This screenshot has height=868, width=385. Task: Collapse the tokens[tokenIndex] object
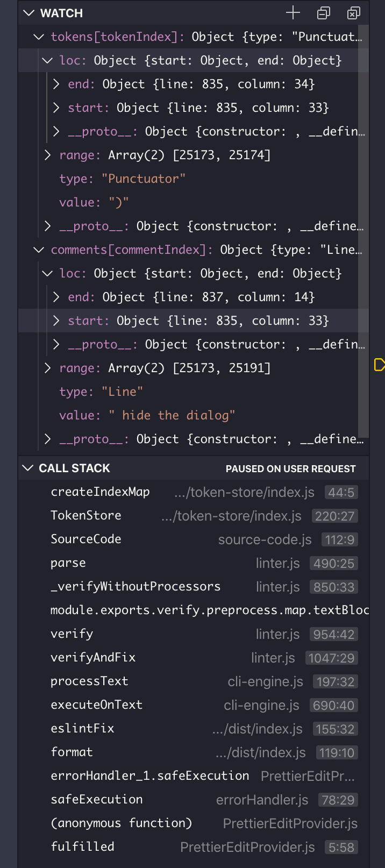click(38, 37)
